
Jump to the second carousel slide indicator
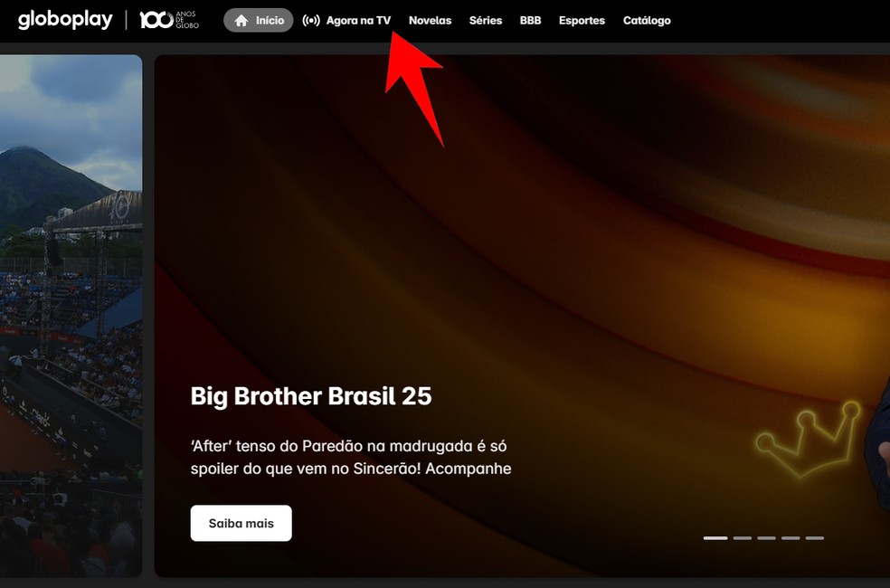pyautogui.click(x=743, y=538)
